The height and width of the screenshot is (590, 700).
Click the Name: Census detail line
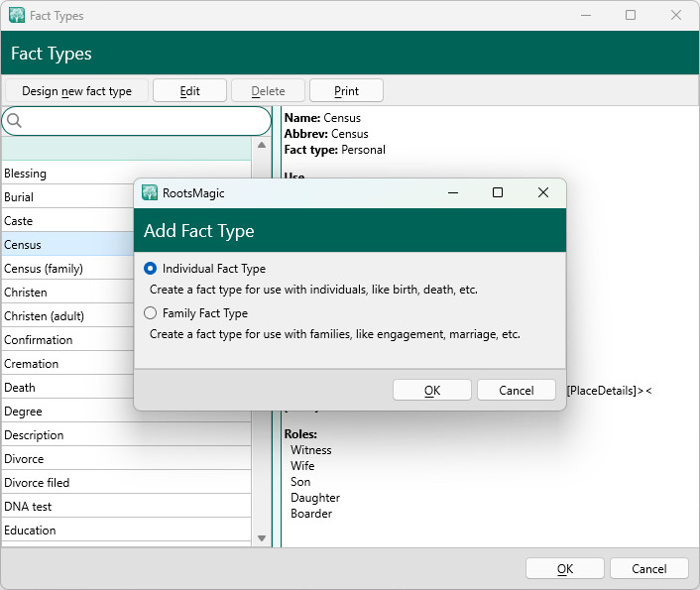[322, 118]
